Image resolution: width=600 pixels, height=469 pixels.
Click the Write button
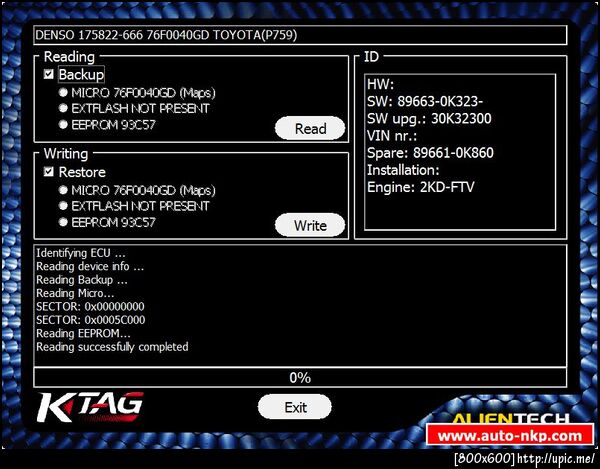coord(310,225)
